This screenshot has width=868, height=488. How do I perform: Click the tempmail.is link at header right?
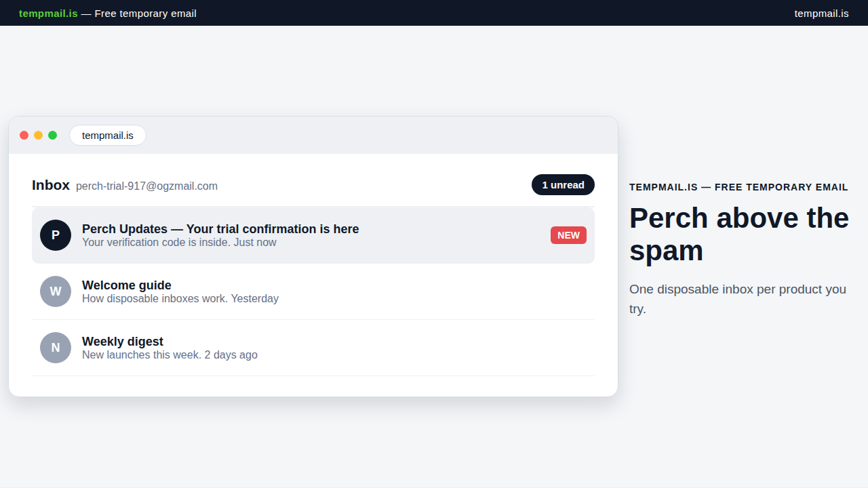(x=821, y=13)
